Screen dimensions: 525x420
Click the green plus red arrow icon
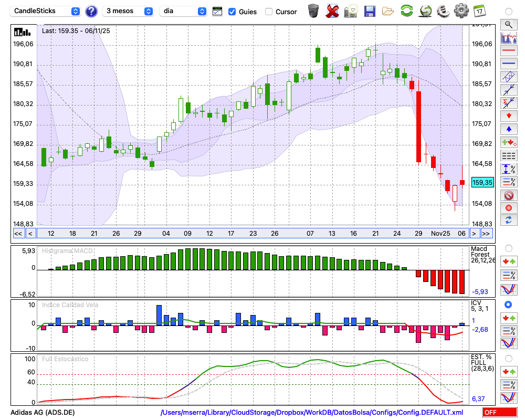click(x=509, y=142)
